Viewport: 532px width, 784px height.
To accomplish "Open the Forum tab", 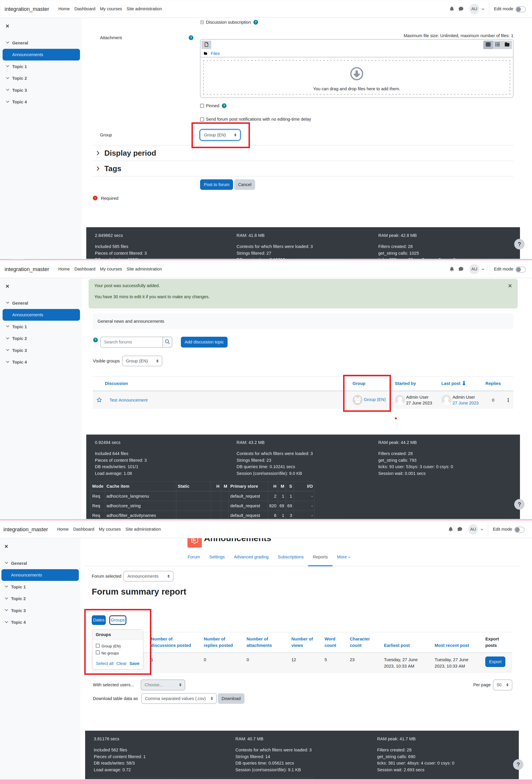I will coord(194,557).
